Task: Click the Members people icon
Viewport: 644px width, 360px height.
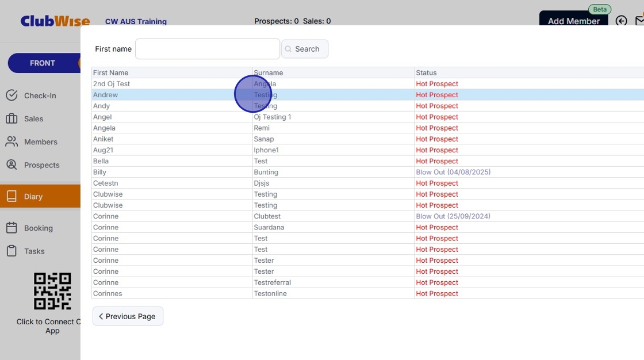Action: (x=11, y=142)
